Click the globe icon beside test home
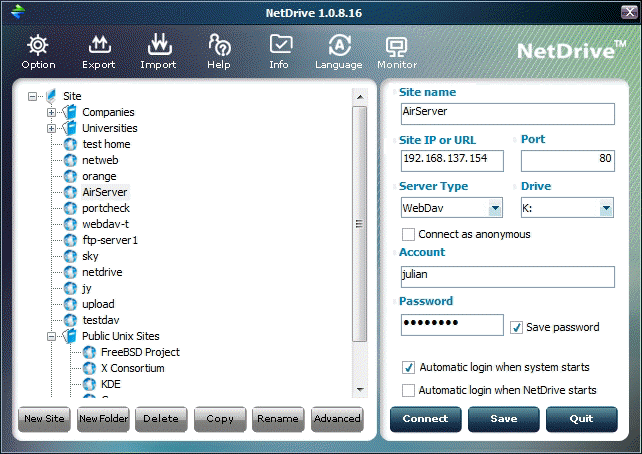642x454 pixels. tap(70, 144)
